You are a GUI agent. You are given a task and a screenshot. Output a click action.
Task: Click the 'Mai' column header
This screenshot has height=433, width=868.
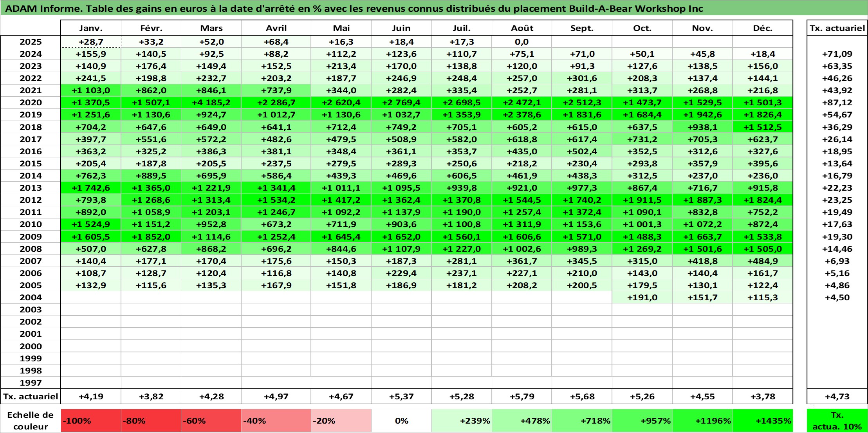[x=341, y=28]
